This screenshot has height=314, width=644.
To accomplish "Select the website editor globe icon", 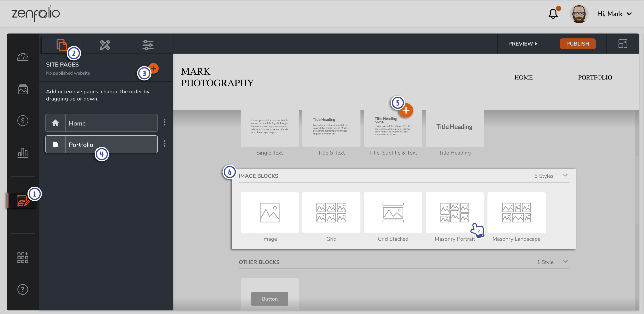I will tap(23, 200).
